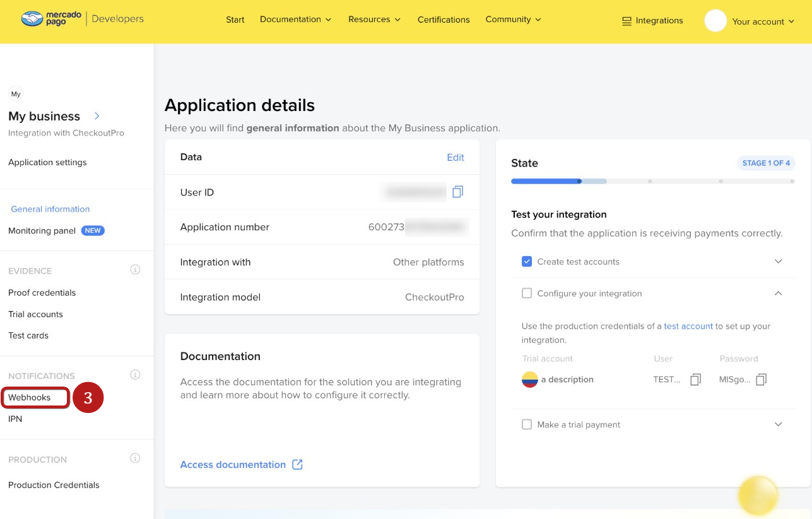Screen dimensions: 812x519
Task: Open the Integrations list icon
Action: (x=627, y=21)
